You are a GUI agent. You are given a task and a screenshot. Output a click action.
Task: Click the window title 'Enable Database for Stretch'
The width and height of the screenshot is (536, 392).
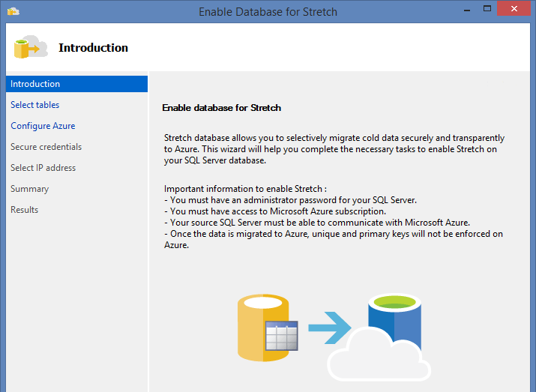coord(268,12)
